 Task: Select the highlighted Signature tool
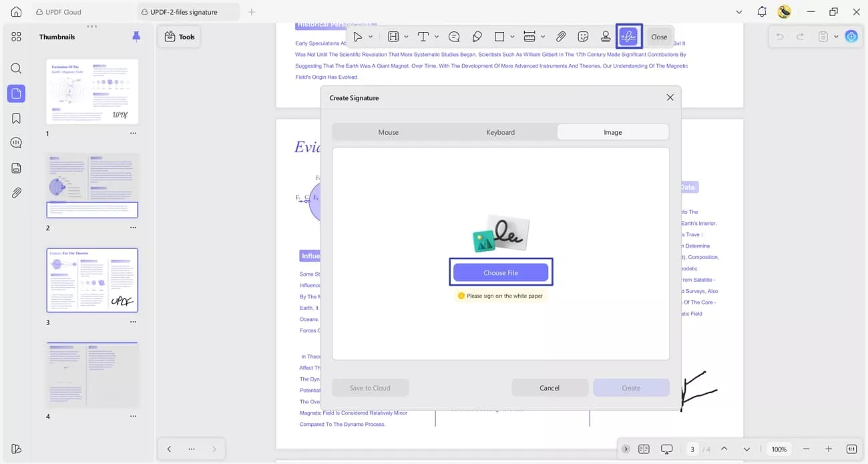[x=628, y=37]
